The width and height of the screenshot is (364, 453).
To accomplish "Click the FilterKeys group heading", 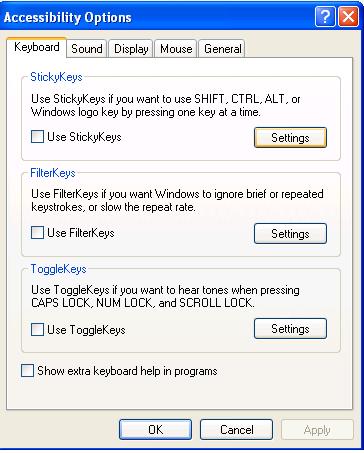I will pos(53,173).
